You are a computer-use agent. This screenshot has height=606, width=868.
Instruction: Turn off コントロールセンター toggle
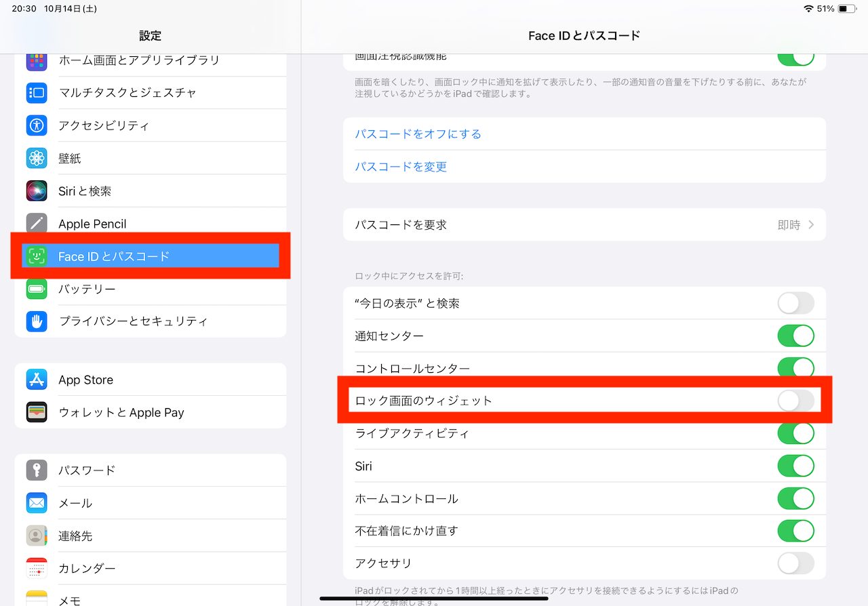point(795,367)
